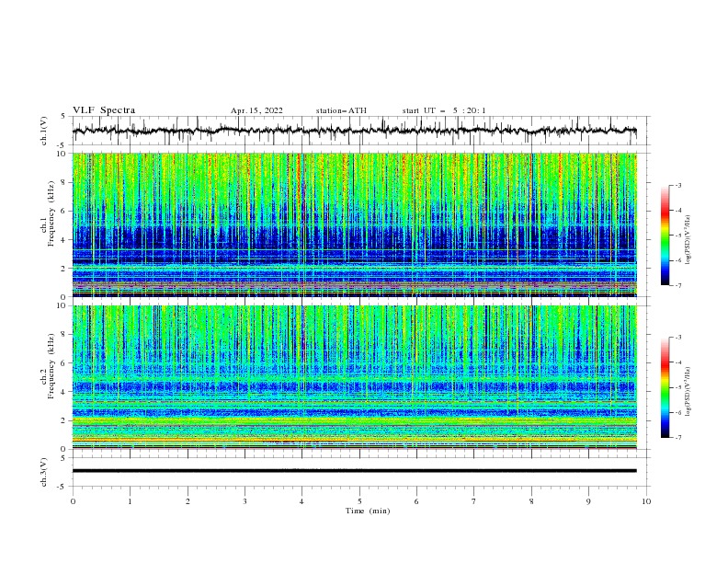
Task: Select the date 'Apr. 15, 2022'
Action: point(256,110)
